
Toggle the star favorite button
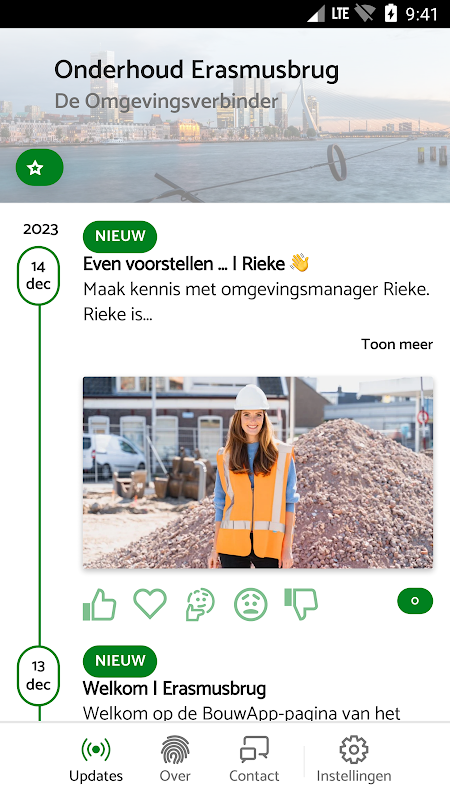[x=40, y=167]
